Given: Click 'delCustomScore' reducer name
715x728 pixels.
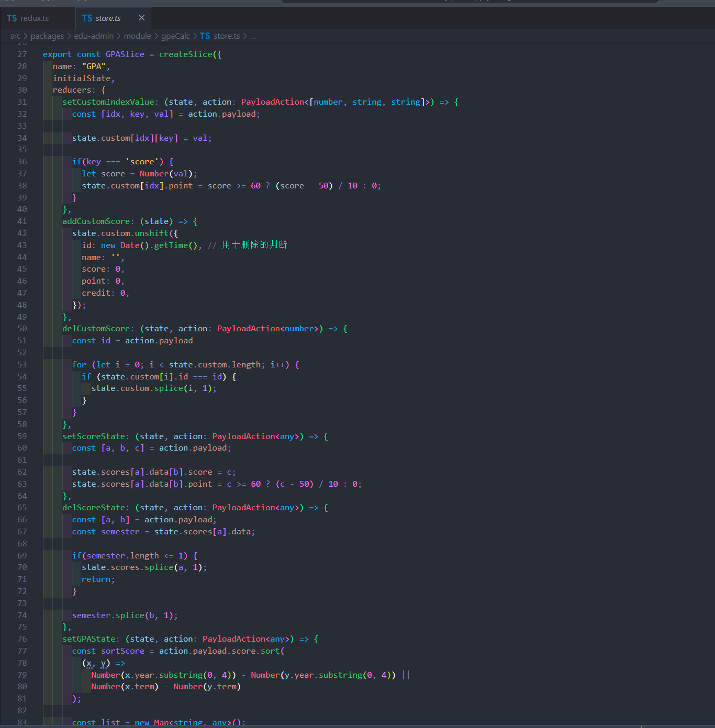Looking at the screenshot, I should [96, 329].
